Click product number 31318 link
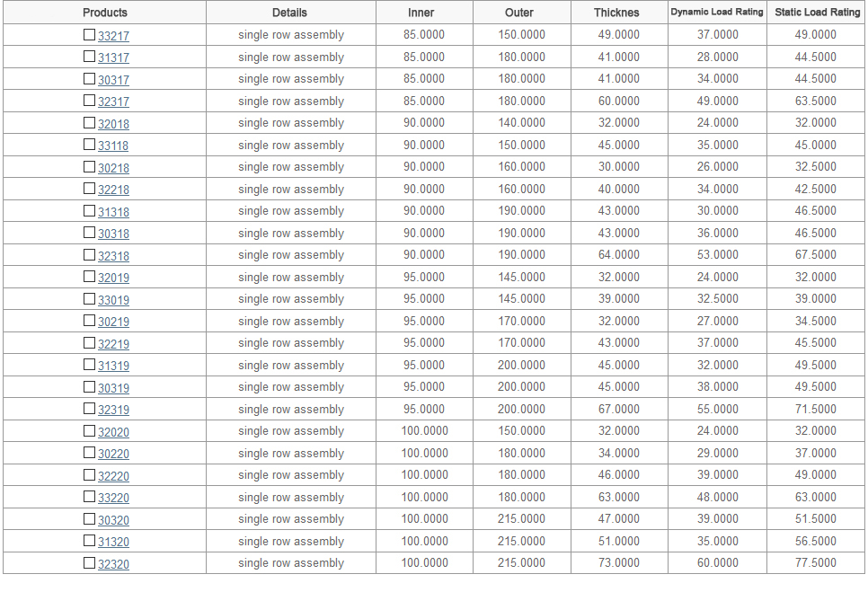 pyautogui.click(x=113, y=212)
